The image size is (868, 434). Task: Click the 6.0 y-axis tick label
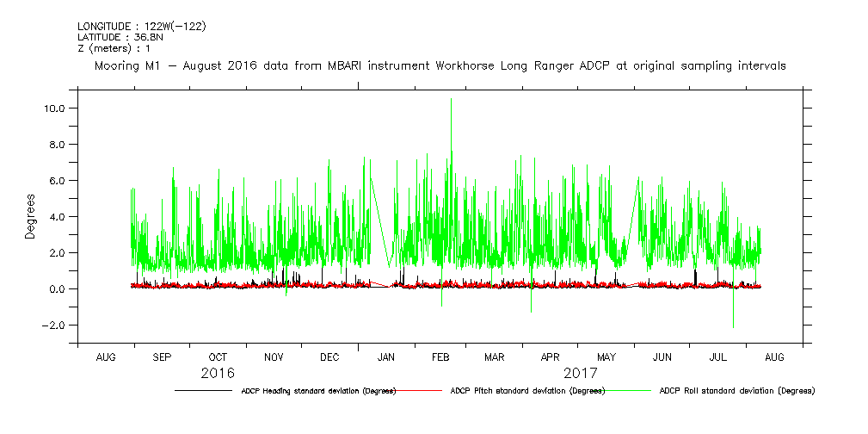click(58, 181)
